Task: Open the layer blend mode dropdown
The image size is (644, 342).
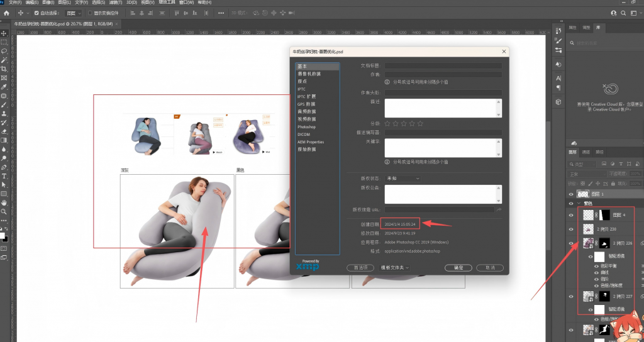Action: [587, 174]
